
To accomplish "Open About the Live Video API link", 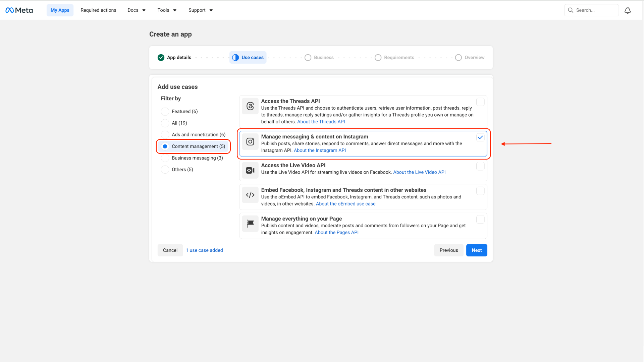I will click(x=419, y=172).
